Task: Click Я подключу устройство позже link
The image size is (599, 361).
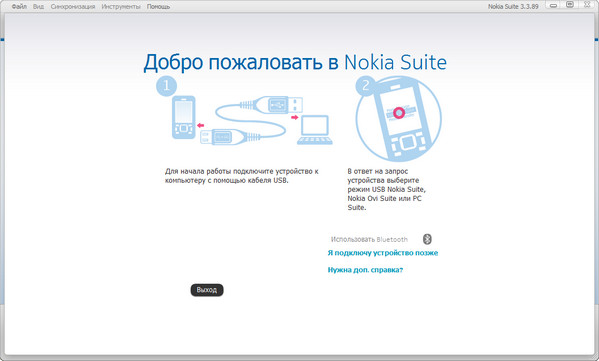Action: pos(383,253)
